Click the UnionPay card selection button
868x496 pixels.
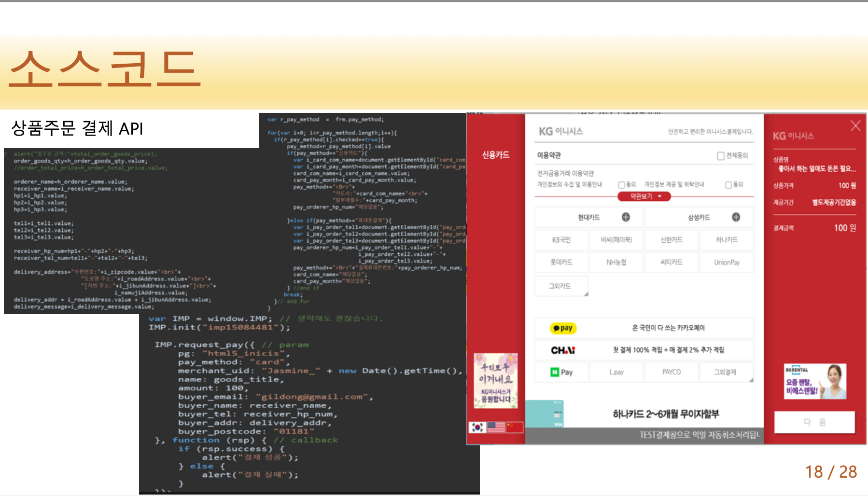coord(727,262)
